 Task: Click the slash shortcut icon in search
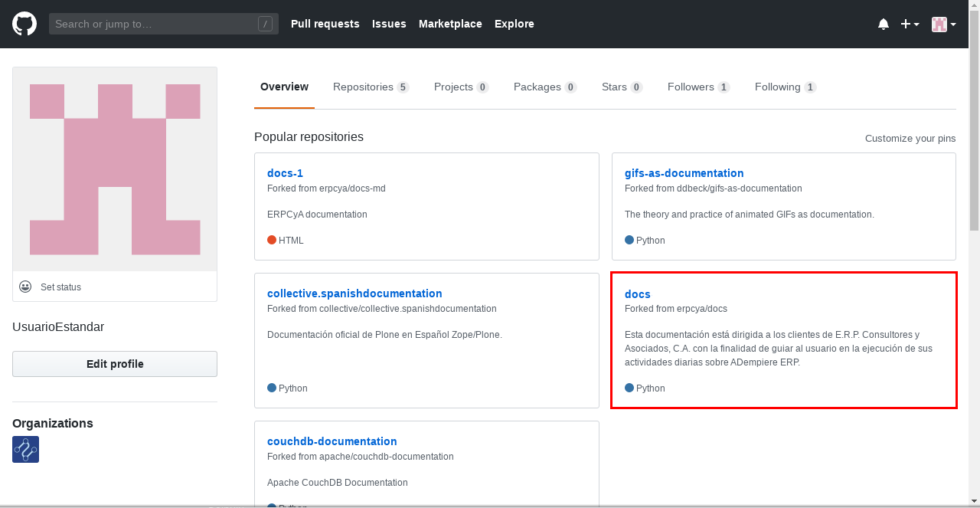(x=265, y=24)
